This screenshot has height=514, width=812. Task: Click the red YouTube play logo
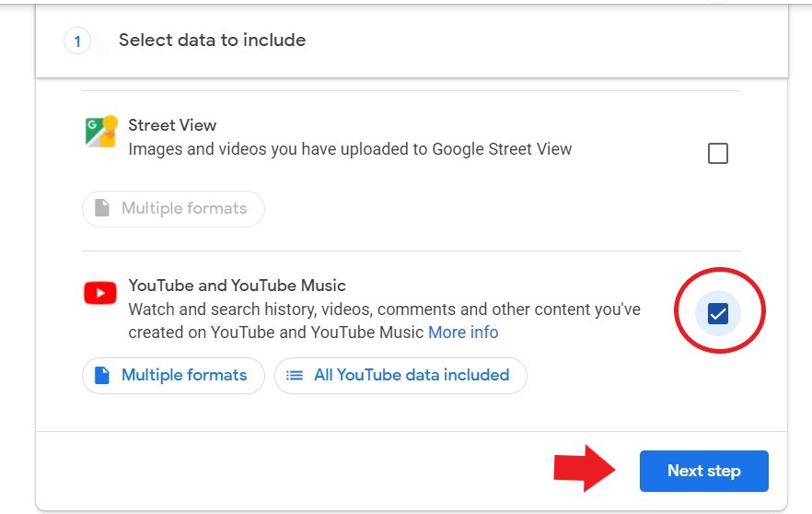coord(99,294)
